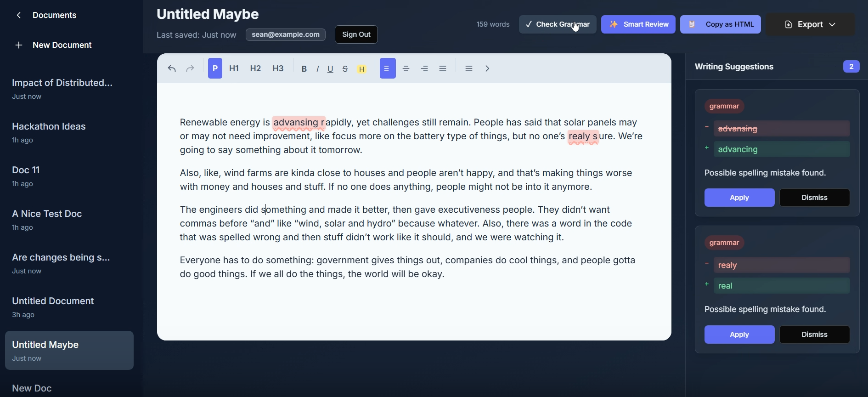Click the Redo arrow in the toolbar
Screen dimensions: 868x397
pyautogui.click(x=190, y=69)
